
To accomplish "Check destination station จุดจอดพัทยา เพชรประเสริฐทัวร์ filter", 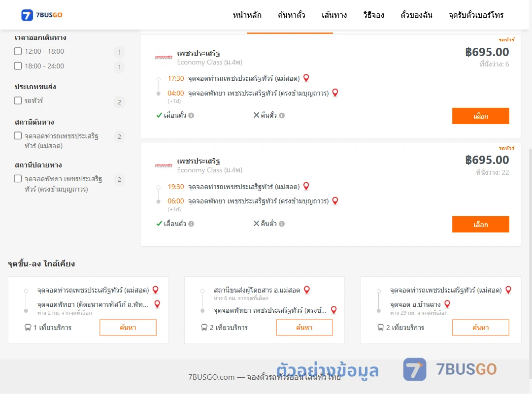I will coord(18,178).
